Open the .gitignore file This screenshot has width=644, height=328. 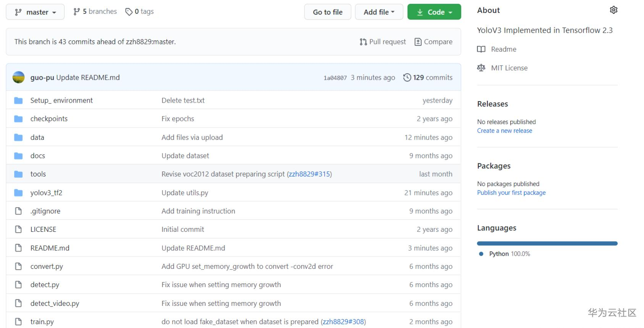45,211
